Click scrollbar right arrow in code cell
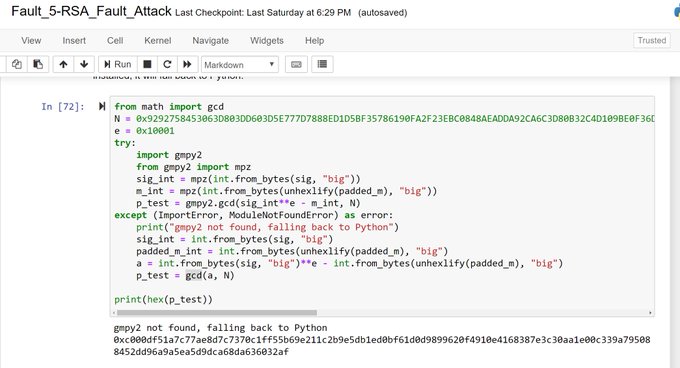The width and height of the screenshot is (680, 368). 650,313
